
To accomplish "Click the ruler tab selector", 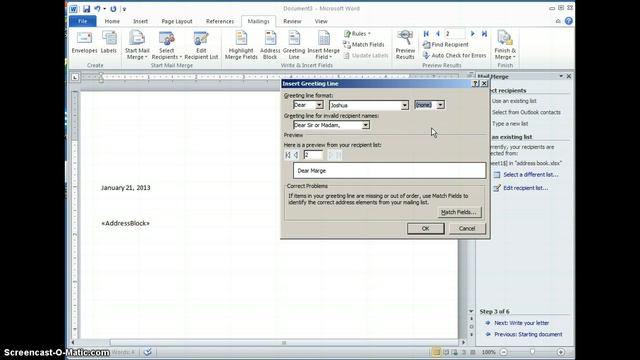I will coord(75,77).
